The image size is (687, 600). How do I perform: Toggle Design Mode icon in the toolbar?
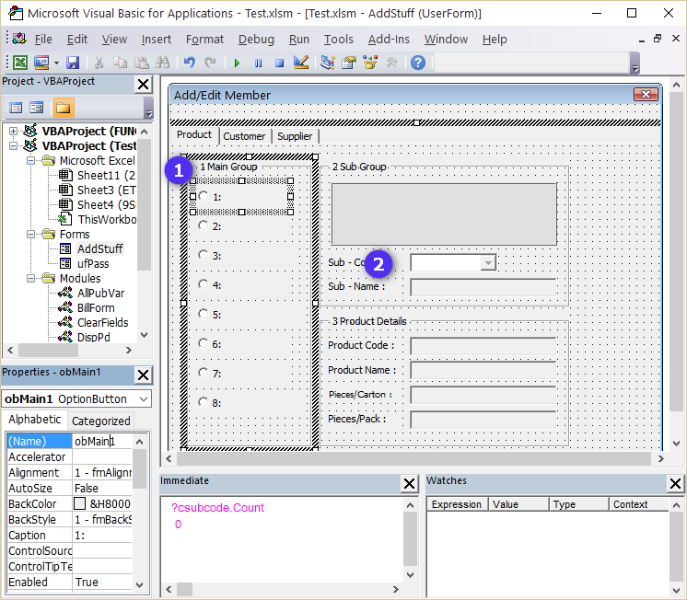tap(301, 62)
